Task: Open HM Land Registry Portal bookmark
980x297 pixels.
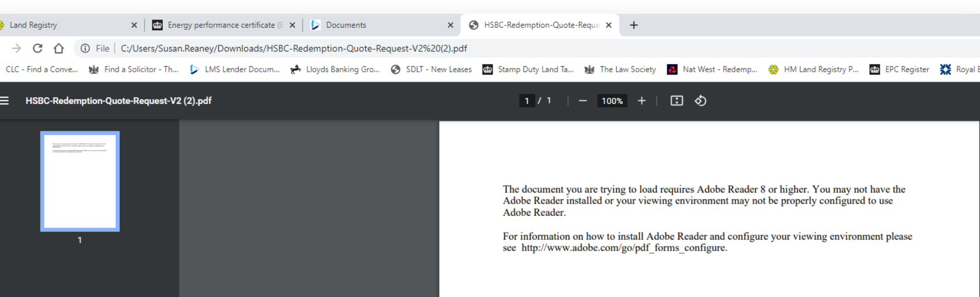Action: tap(813, 70)
